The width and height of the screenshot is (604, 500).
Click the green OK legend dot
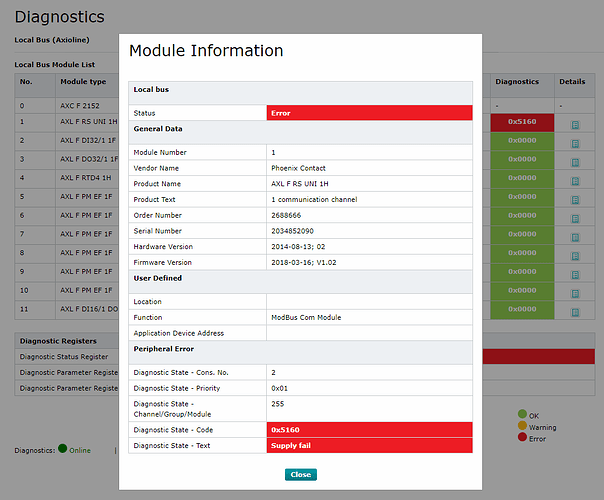[x=522, y=414]
